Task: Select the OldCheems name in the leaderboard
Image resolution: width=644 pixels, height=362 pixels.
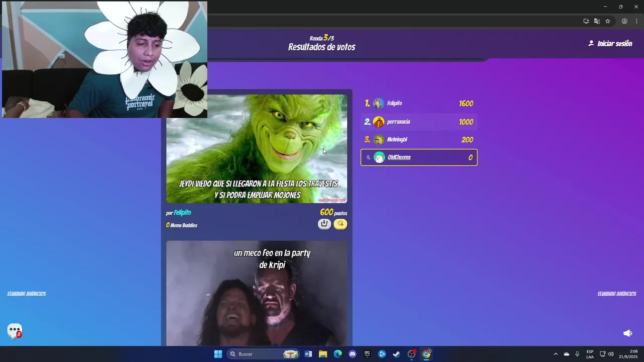Action: 399,157
